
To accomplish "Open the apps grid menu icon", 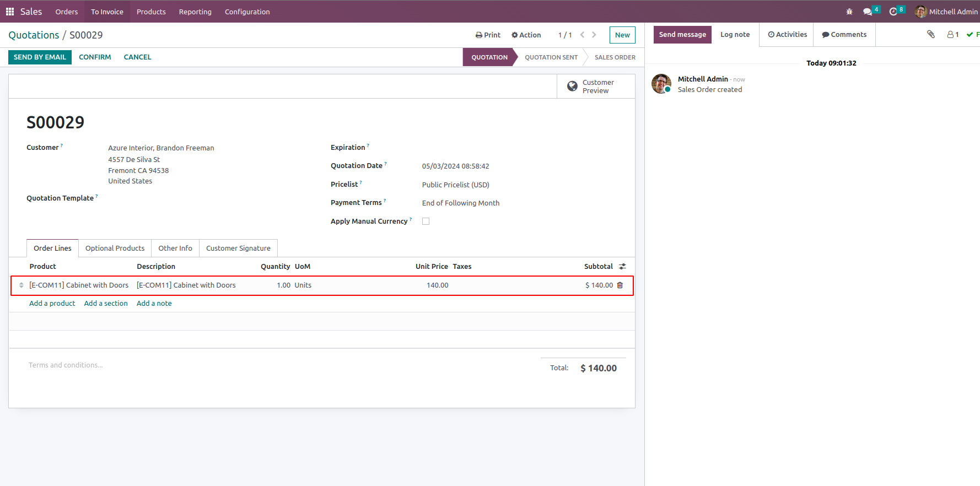I will coord(10,12).
